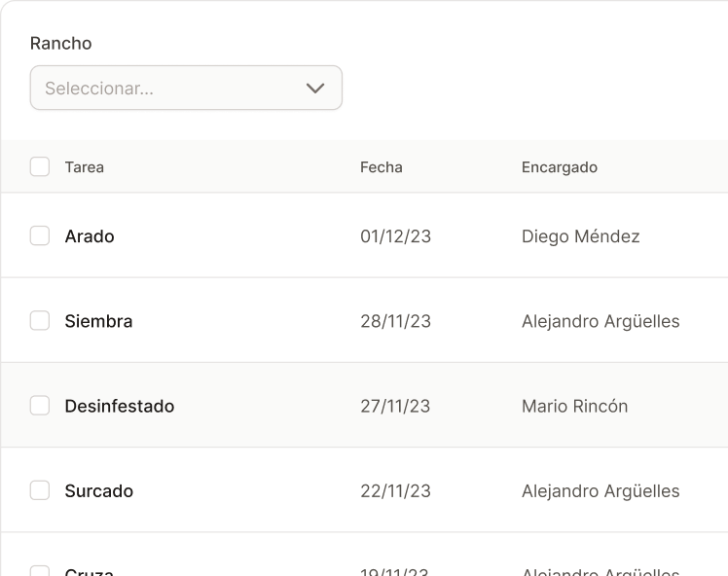
Task: Click the Tarea column header
Action: click(85, 167)
